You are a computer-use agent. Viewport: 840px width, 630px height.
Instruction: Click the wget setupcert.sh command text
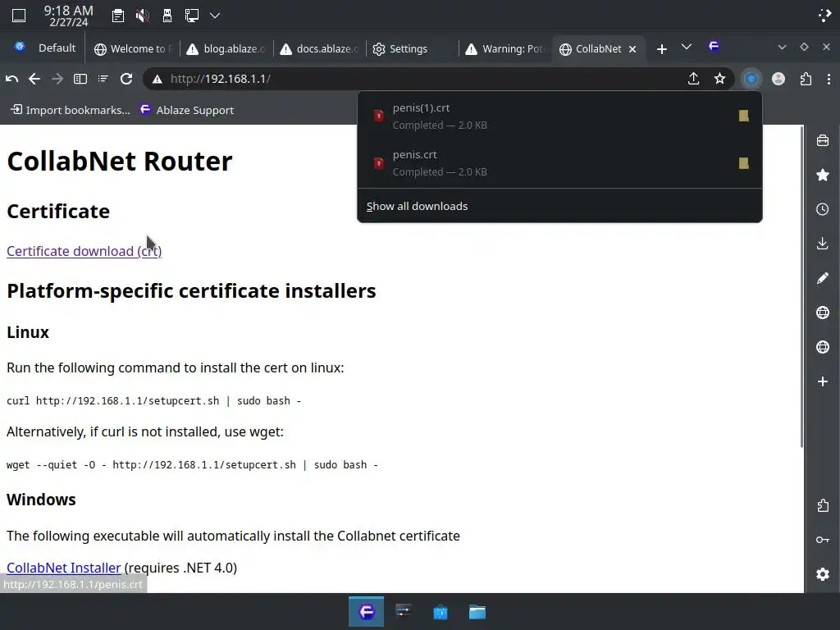point(192,464)
